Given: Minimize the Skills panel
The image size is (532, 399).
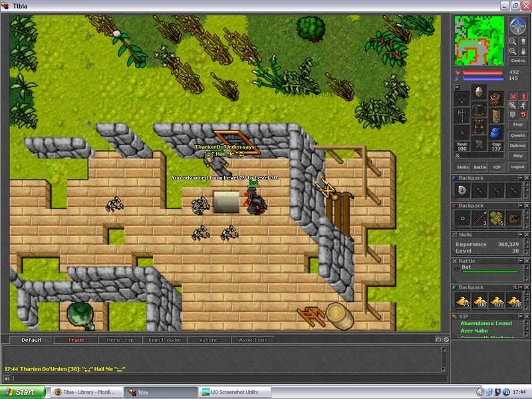Looking at the screenshot, I should [521, 235].
